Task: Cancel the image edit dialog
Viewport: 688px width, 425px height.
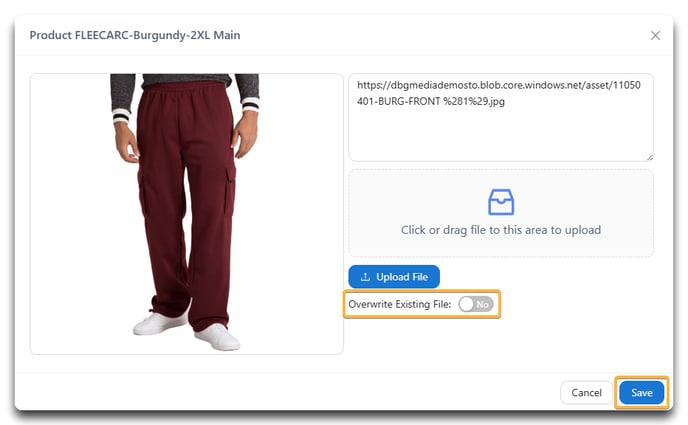Action: [586, 393]
